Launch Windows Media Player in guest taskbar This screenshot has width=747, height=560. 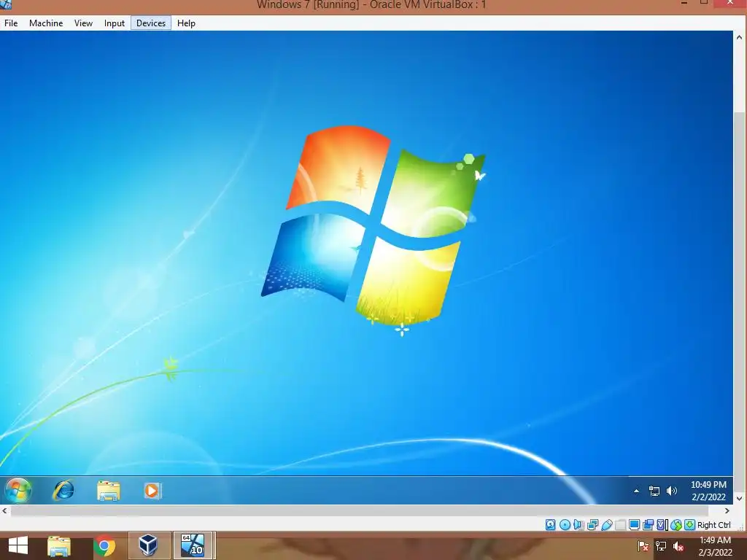152,491
